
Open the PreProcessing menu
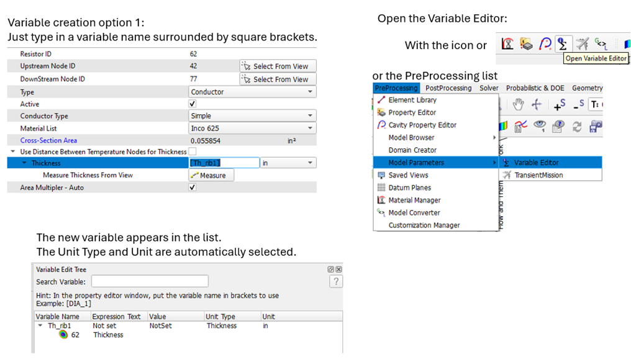pyautogui.click(x=396, y=88)
